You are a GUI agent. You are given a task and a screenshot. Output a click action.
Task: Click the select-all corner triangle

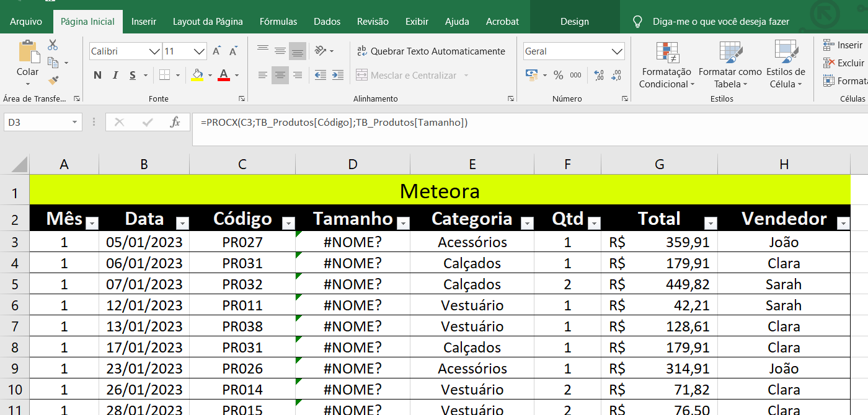click(20, 164)
